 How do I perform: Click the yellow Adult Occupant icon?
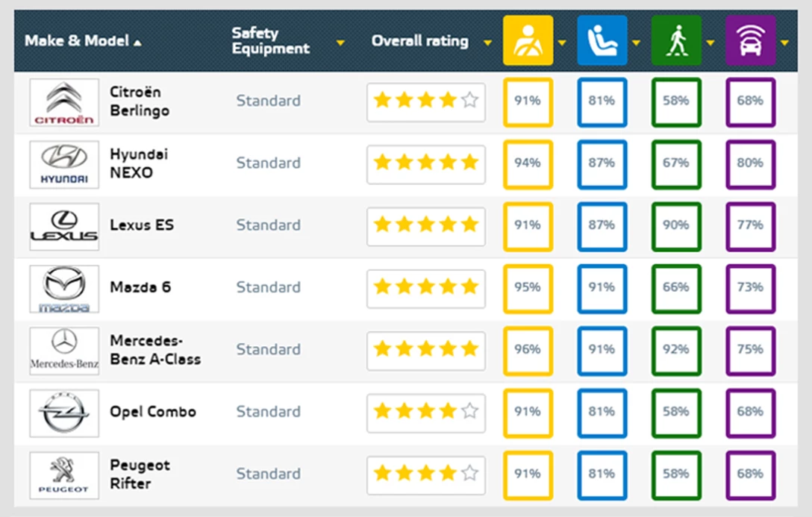[x=528, y=41]
